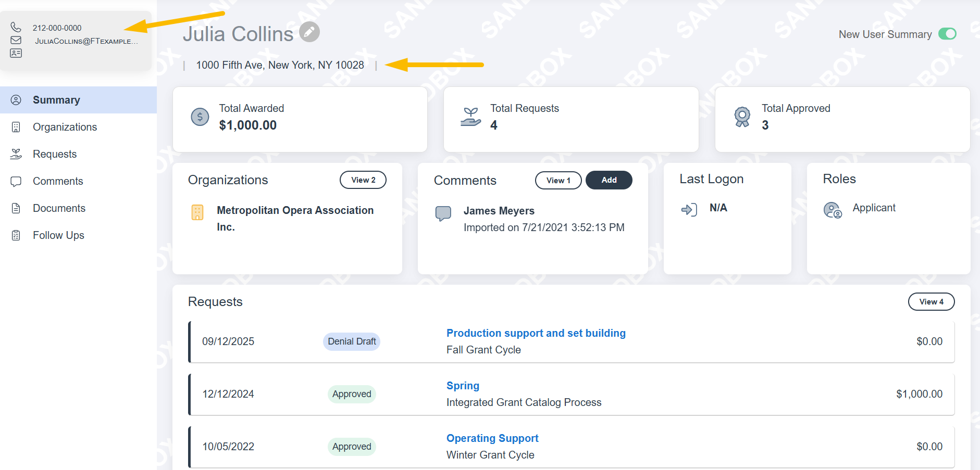Click the Last Logon N/A value

[718, 208]
